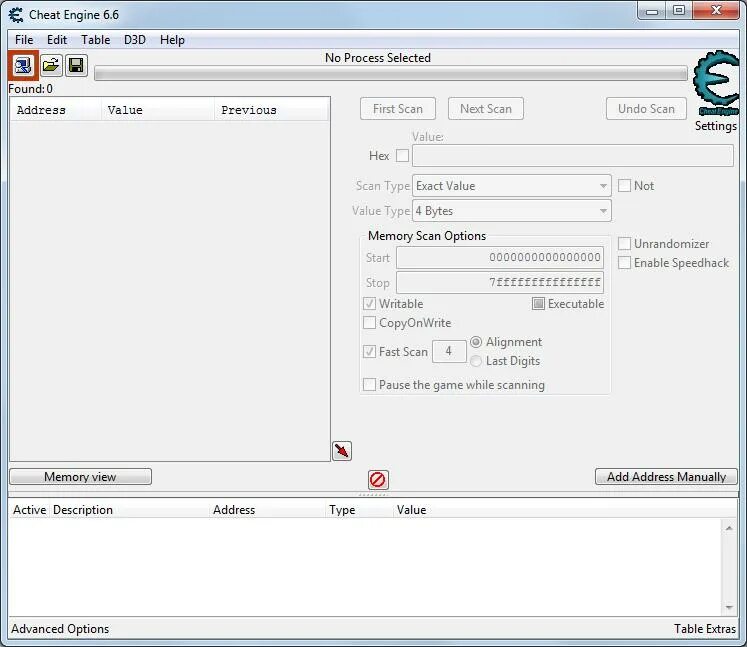The height and width of the screenshot is (647, 747).
Task: Click the address list scroll-down arrow
Action: [729, 607]
